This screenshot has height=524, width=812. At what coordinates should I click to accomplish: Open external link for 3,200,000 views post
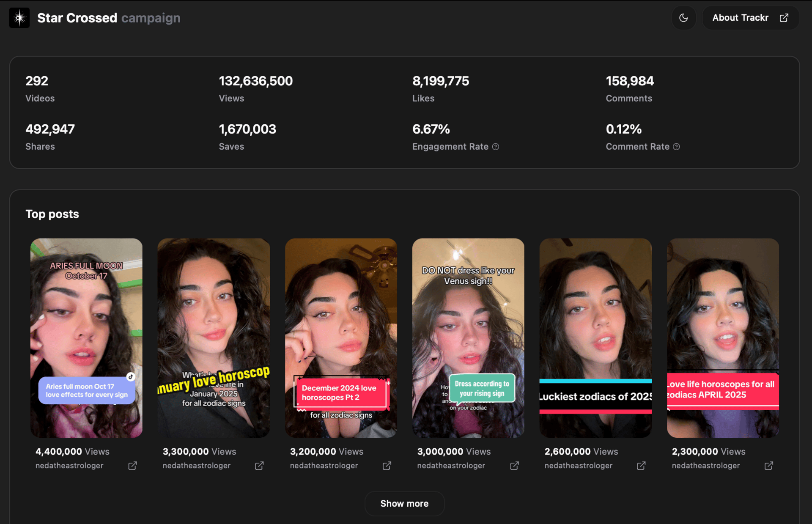387,466
